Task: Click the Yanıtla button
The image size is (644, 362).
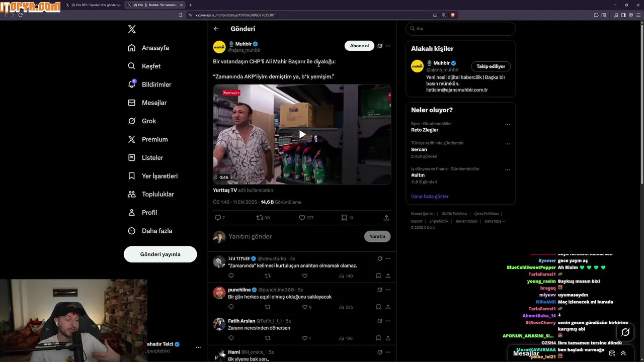Action: [377, 236]
